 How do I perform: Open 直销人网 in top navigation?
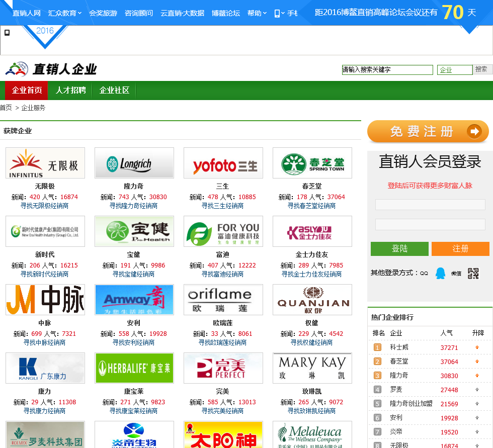click(26, 13)
